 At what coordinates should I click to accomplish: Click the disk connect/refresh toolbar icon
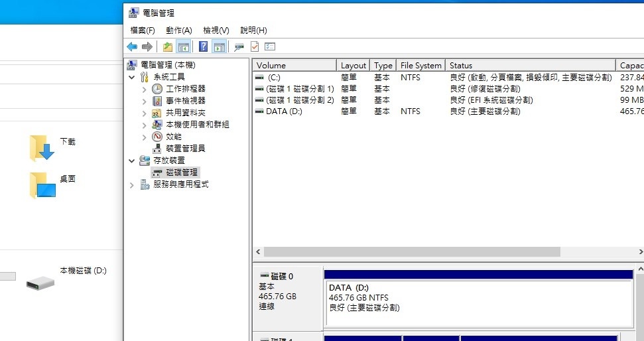(x=239, y=47)
